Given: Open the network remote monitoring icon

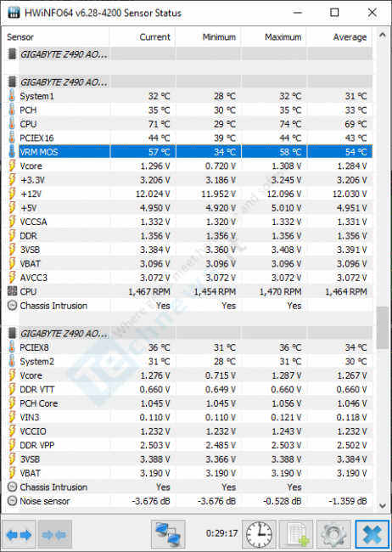Looking at the screenshot, I should pos(168,534).
